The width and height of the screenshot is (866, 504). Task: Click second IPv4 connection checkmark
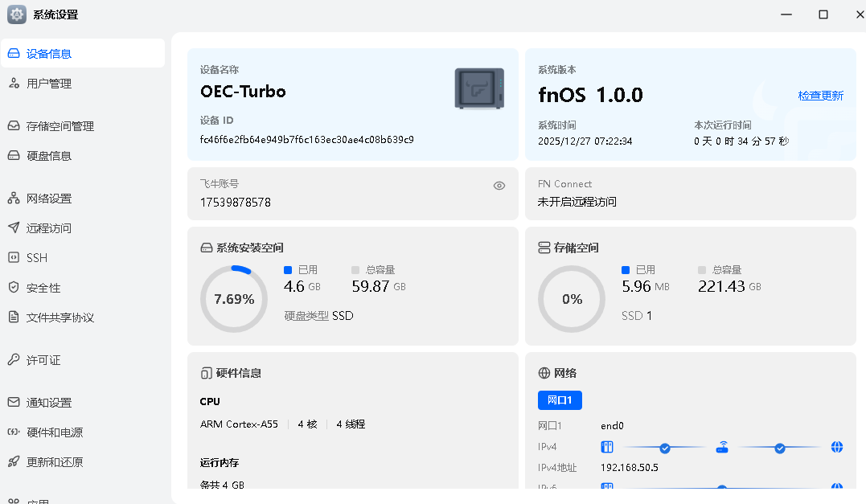(780, 449)
